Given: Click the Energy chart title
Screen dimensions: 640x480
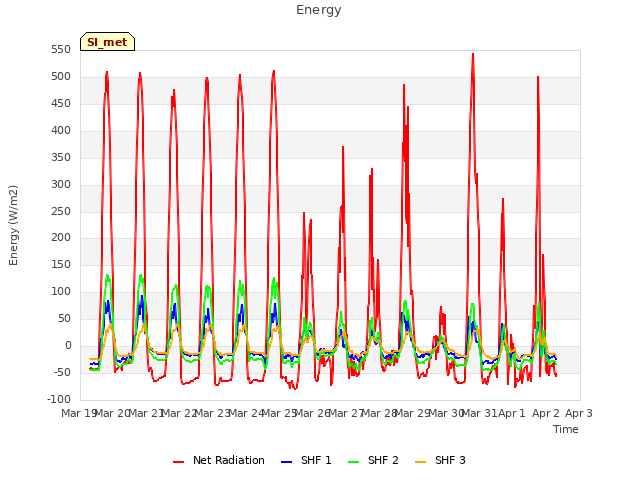Looking at the screenshot, I should tap(319, 10).
